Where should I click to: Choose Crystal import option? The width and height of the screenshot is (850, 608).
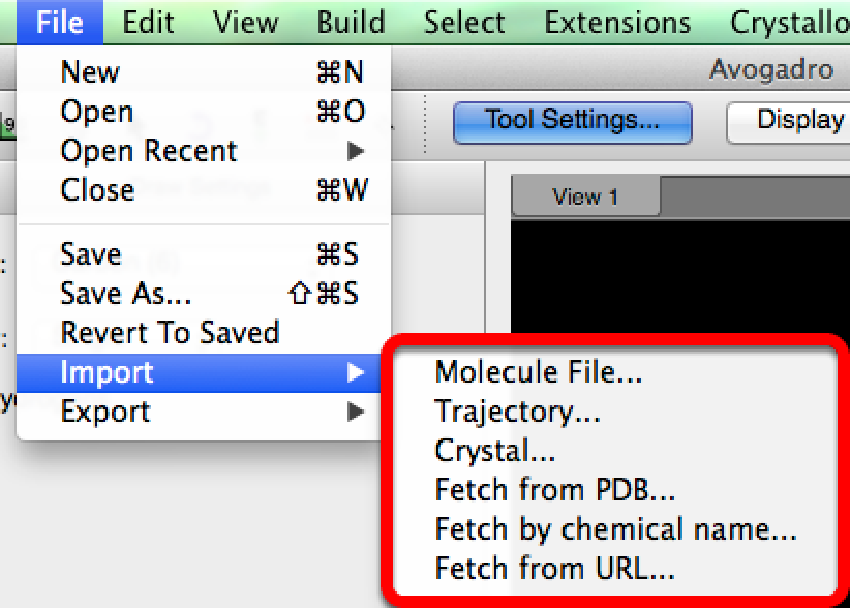click(494, 451)
